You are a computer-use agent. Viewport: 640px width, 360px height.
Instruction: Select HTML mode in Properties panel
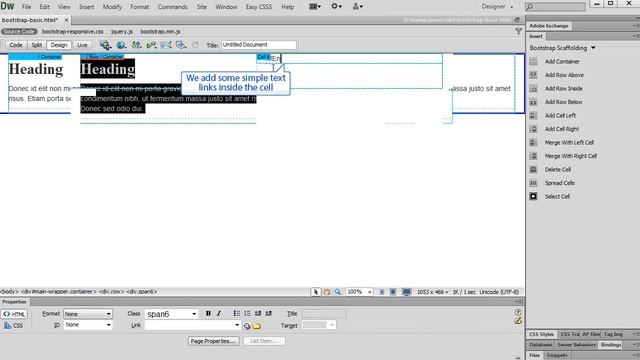(14, 314)
